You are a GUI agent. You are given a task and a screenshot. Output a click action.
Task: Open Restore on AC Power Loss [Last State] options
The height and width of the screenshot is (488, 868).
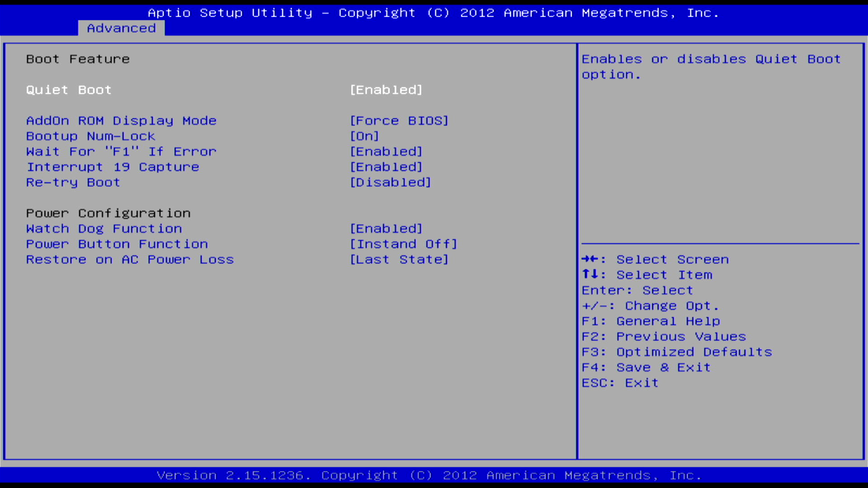pos(399,259)
